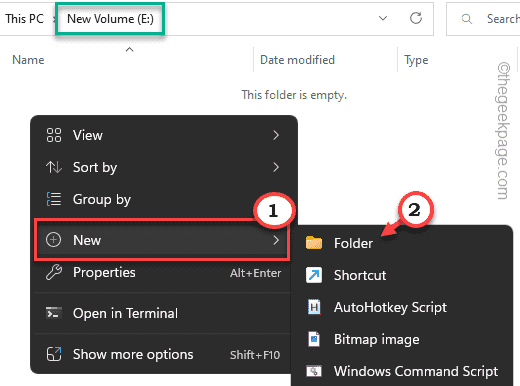Expand the View submenu arrow
520x386 pixels.
[276, 135]
